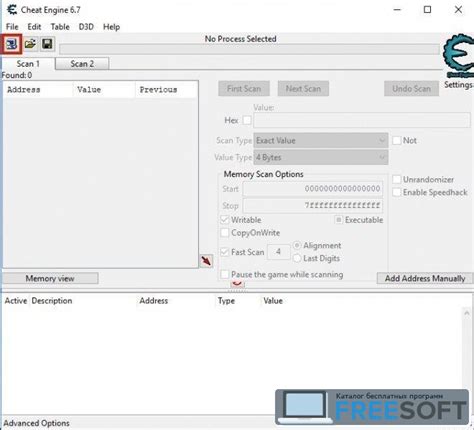Image resolution: width=474 pixels, height=430 pixels.
Task: Maximize the Cheat Engine window
Action: [x=427, y=10]
